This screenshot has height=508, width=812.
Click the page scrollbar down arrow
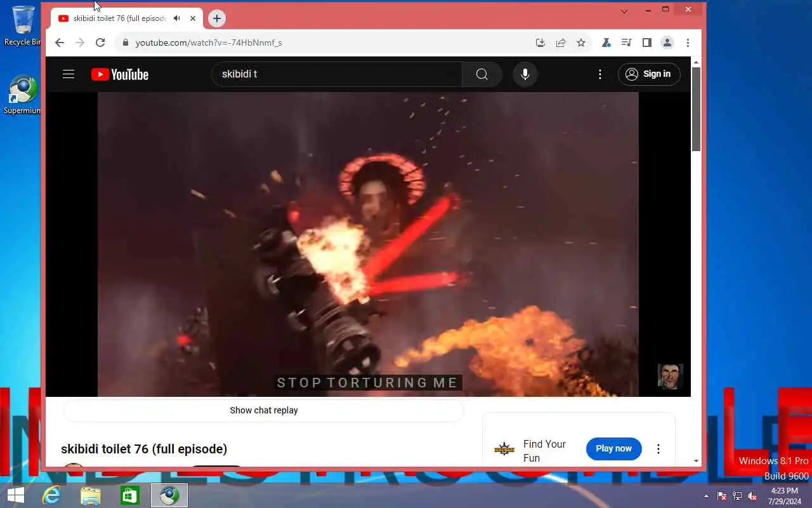click(696, 460)
